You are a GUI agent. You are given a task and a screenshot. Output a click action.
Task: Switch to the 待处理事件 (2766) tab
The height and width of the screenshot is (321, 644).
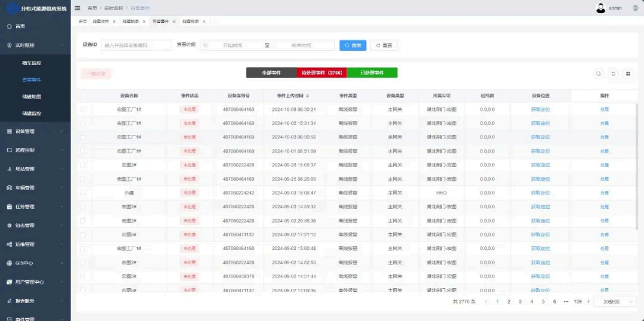click(321, 73)
